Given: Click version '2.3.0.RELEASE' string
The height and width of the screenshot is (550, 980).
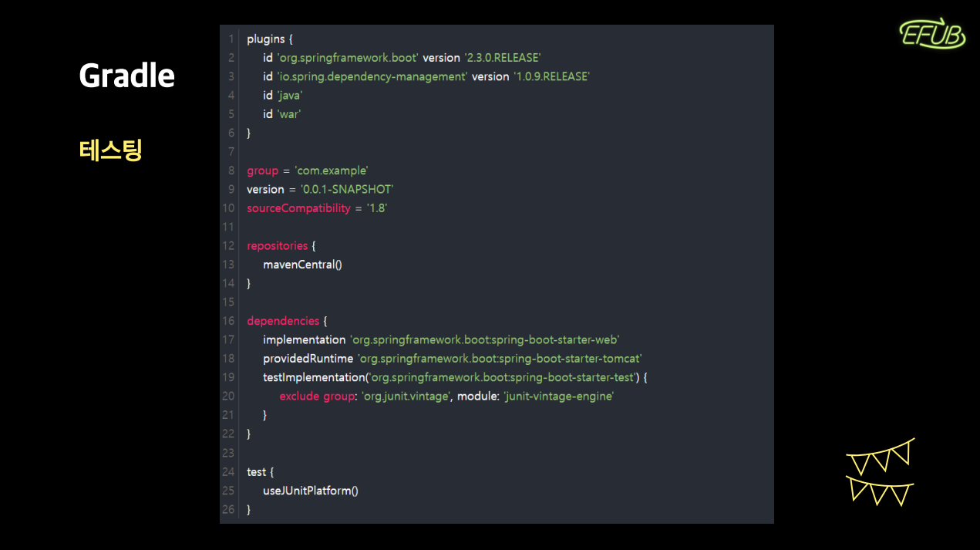Looking at the screenshot, I should tap(503, 58).
